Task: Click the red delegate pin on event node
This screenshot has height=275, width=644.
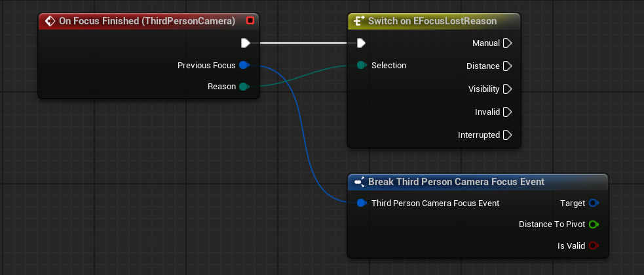Action: (250, 21)
